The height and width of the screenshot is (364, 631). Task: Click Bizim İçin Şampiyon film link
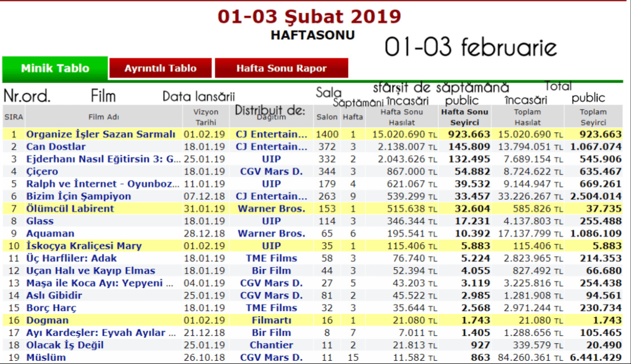tap(79, 197)
